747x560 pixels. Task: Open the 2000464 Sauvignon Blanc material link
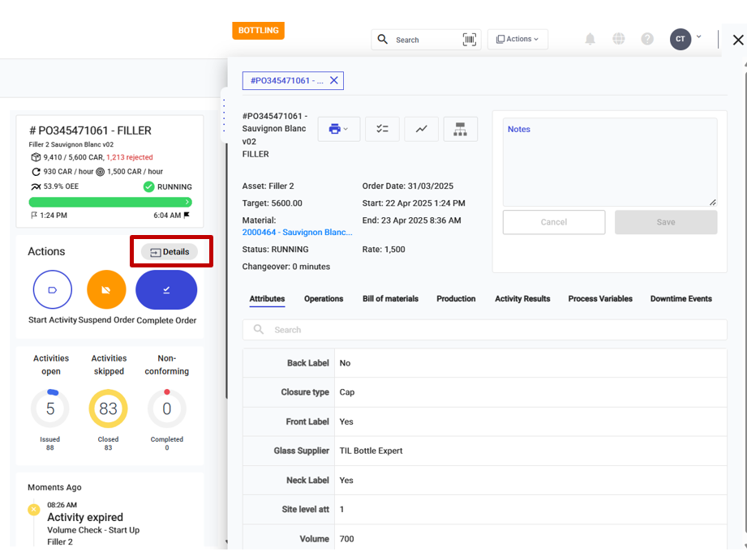[x=297, y=233]
